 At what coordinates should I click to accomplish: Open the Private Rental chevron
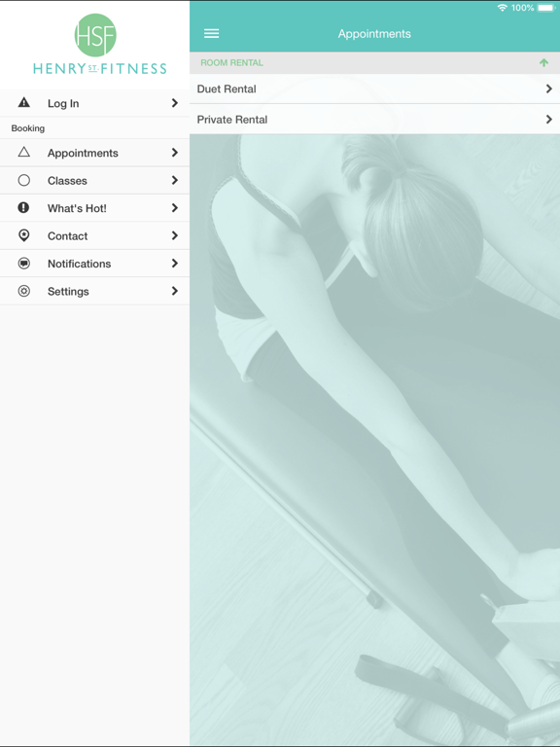tap(549, 119)
